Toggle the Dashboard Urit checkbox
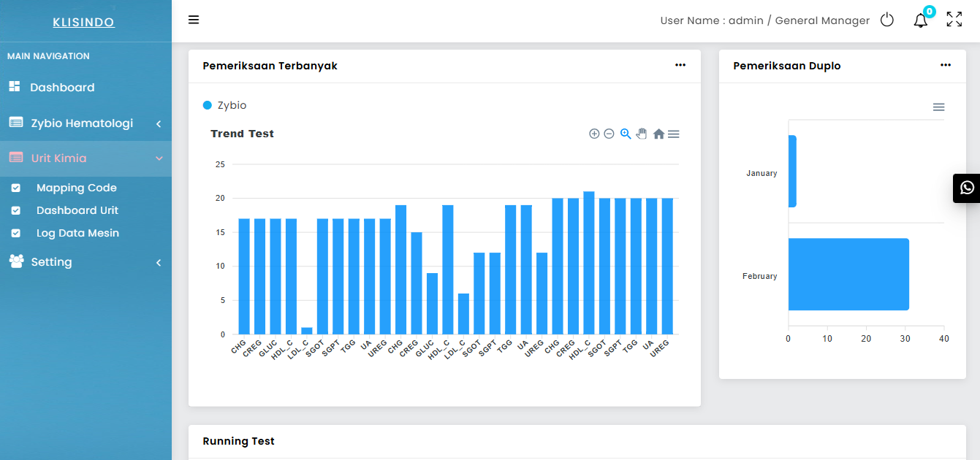 (x=16, y=211)
